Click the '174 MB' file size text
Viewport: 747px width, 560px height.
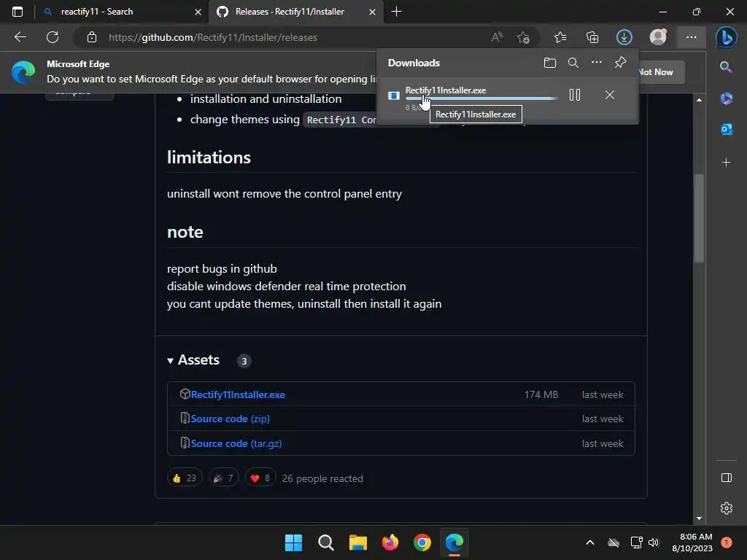(541, 394)
